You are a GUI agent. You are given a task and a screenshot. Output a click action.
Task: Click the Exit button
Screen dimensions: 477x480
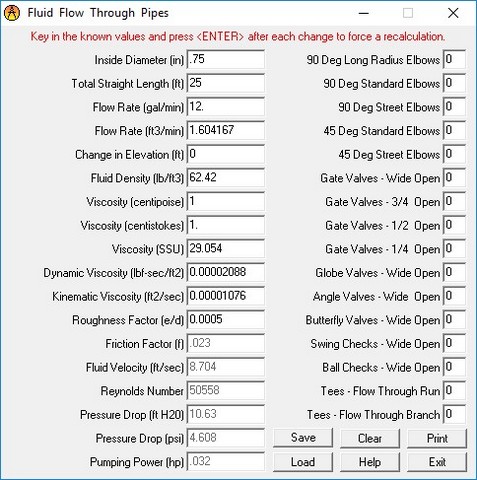437,462
